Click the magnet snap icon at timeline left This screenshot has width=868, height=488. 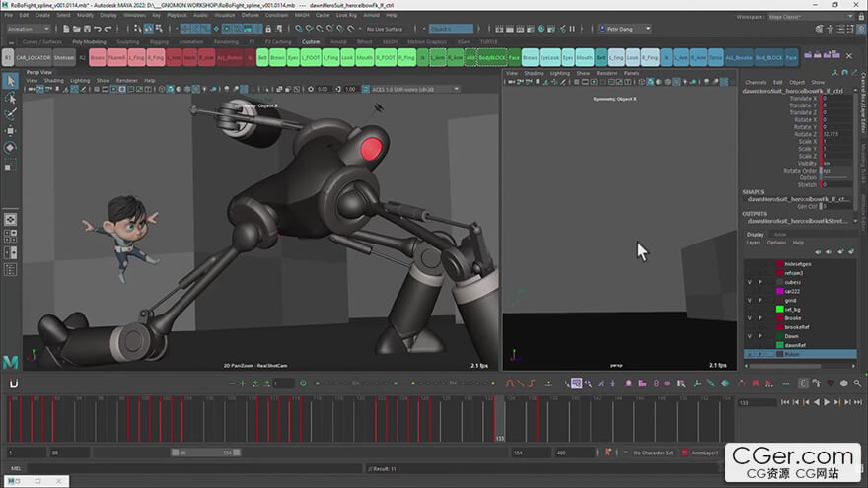click(14, 383)
